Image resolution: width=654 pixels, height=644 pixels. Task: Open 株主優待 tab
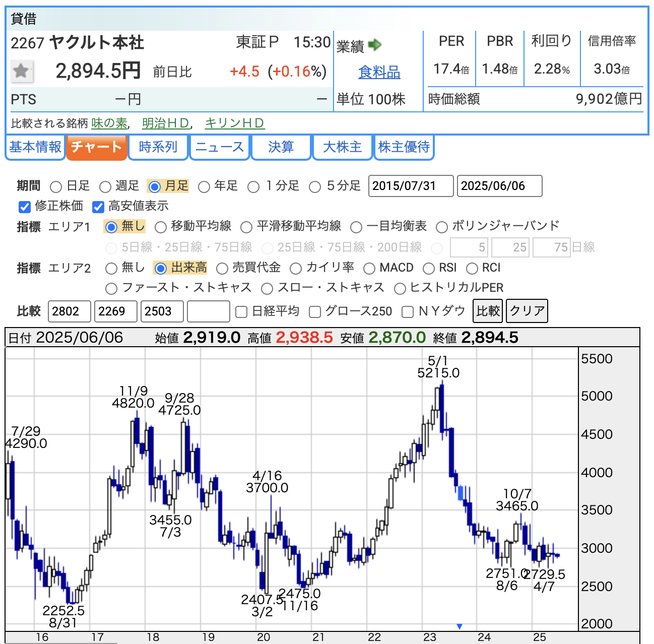pyautogui.click(x=404, y=147)
